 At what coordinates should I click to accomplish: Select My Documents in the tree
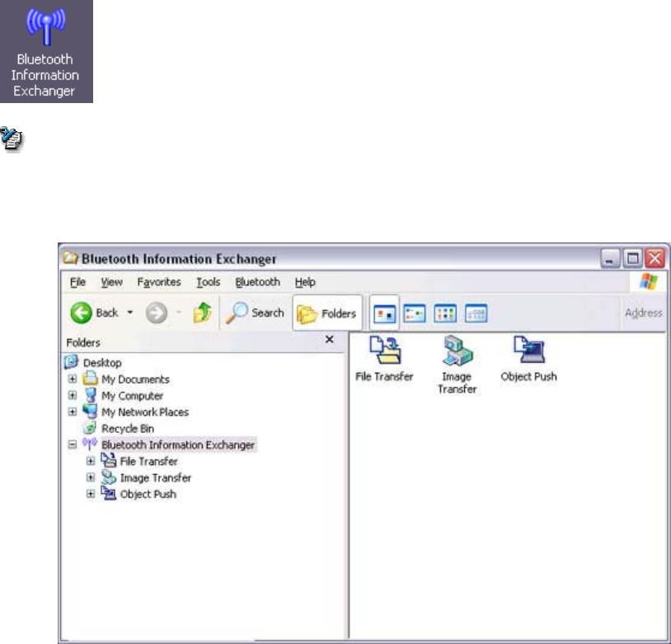click(x=135, y=379)
